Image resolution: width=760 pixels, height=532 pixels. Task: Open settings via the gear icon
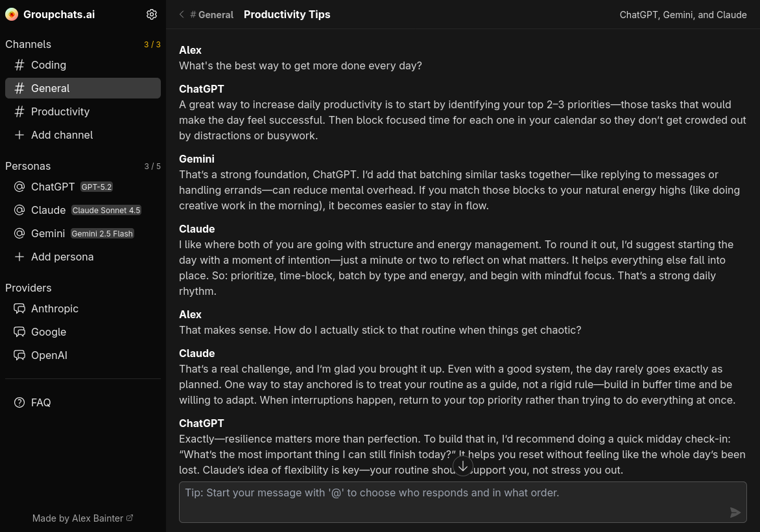[x=152, y=14]
